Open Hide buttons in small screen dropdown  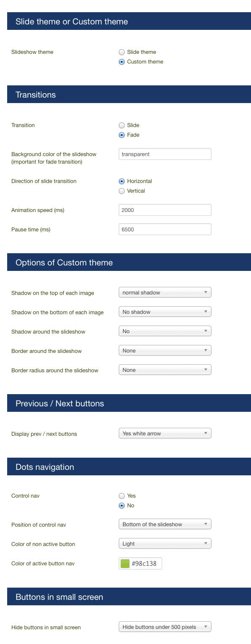165,627
